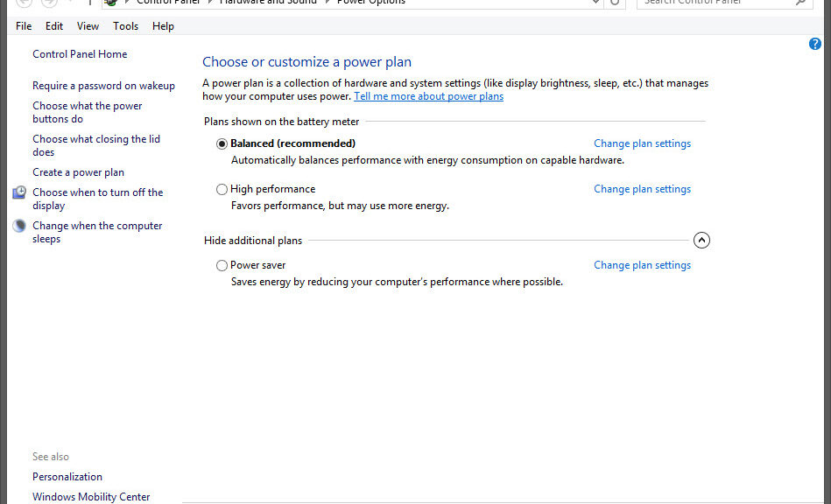Open Change plan settings for Balanced
The image size is (831, 504).
[642, 143]
